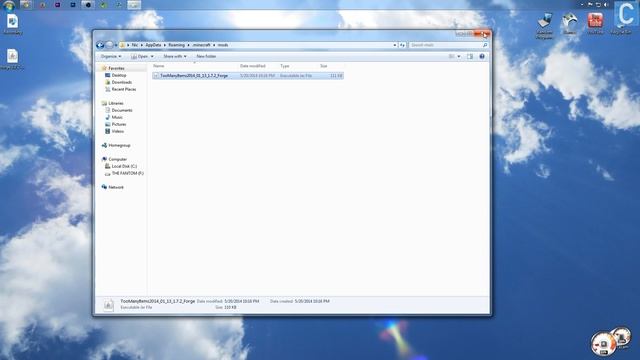Click the change view icon
The width and height of the screenshot is (640, 360).
pos(452,56)
